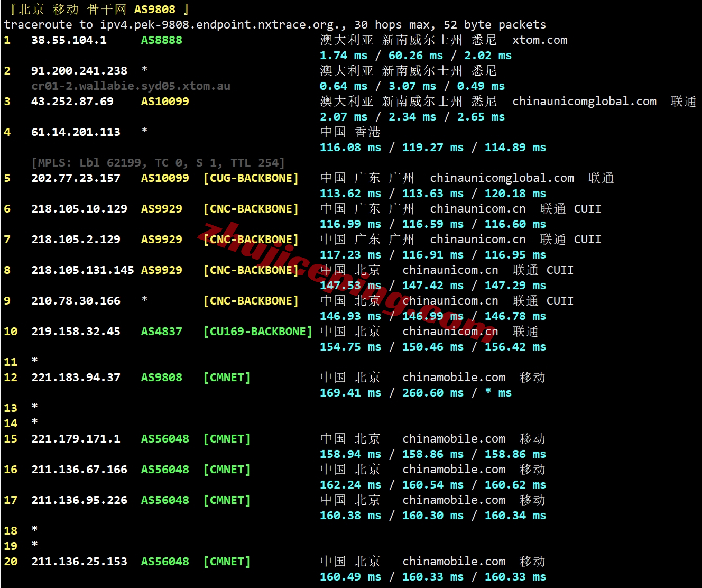Select IP 211.136.95.226 at hop 17

[79, 500]
